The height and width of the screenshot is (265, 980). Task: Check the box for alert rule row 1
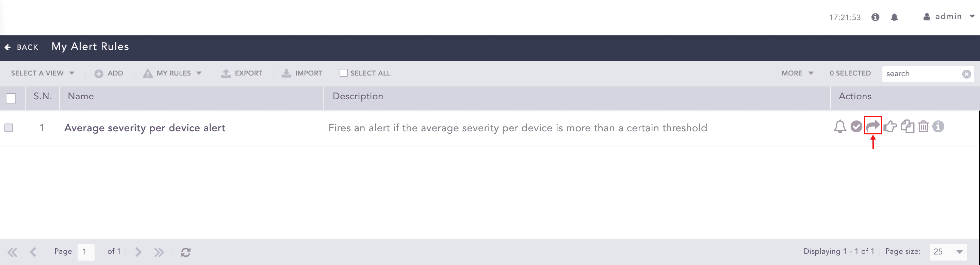click(x=9, y=128)
